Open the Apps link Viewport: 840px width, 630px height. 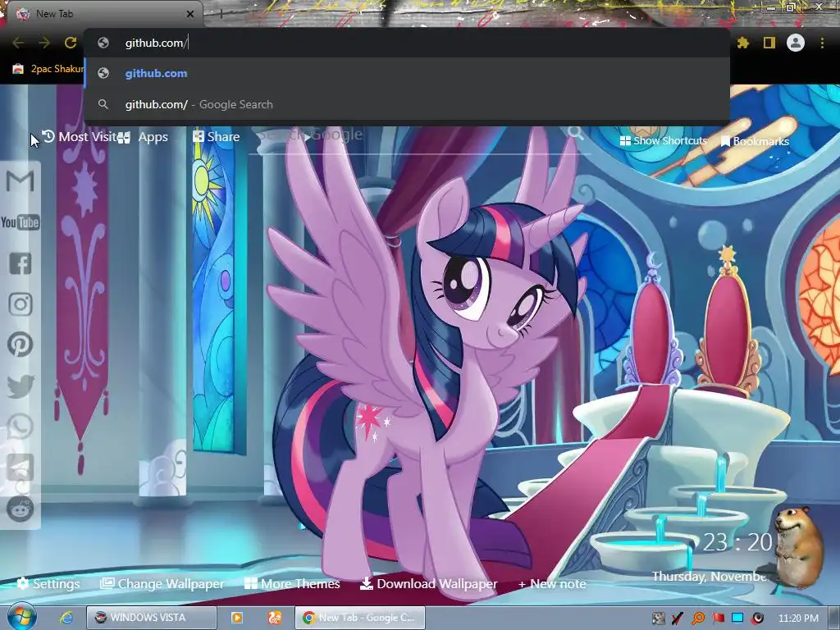pyautogui.click(x=144, y=137)
